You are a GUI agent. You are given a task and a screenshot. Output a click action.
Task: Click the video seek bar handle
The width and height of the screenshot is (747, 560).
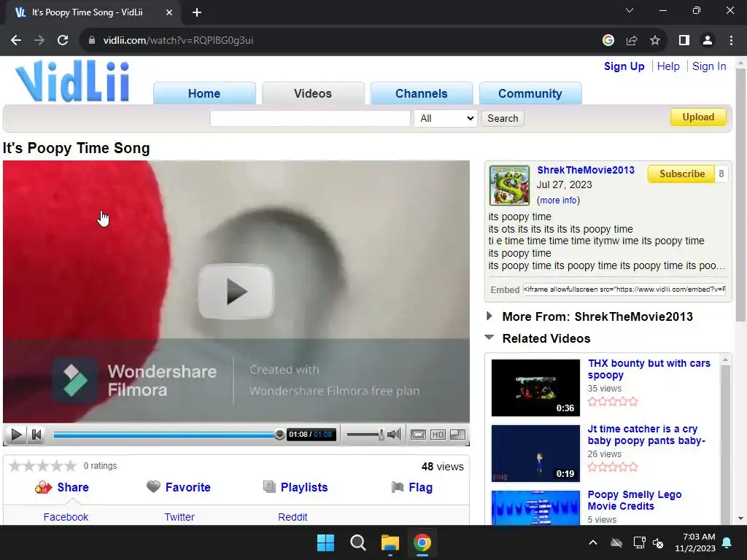(x=279, y=435)
